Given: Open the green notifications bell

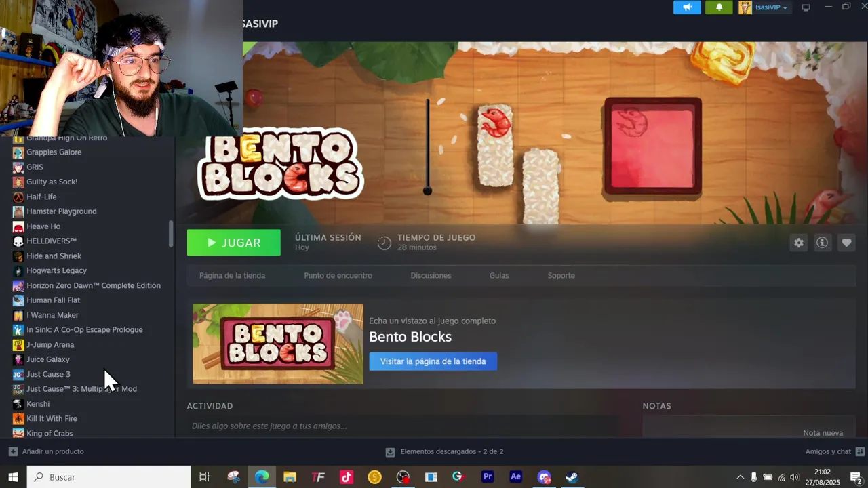Looking at the screenshot, I should [719, 7].
